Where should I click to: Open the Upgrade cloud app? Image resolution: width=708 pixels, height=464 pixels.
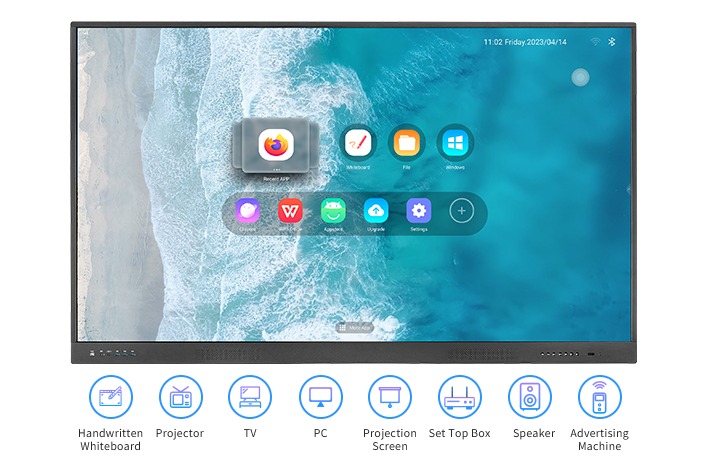coord(376,211)
